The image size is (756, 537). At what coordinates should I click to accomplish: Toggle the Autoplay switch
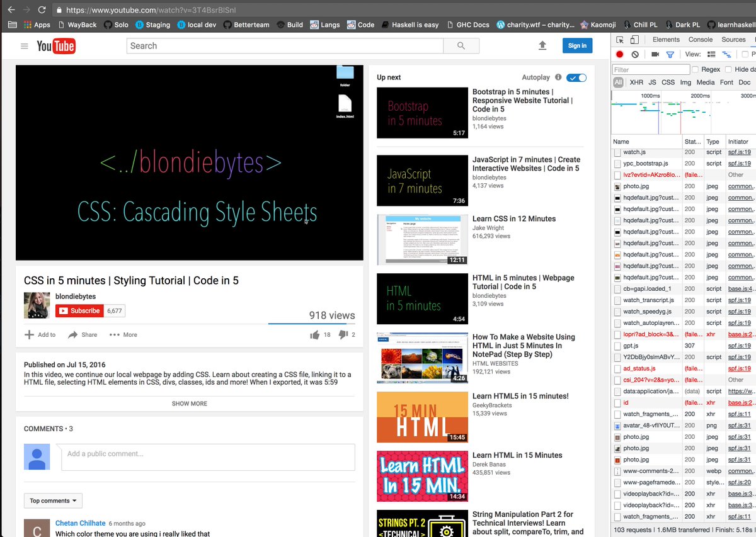[576, 77]
